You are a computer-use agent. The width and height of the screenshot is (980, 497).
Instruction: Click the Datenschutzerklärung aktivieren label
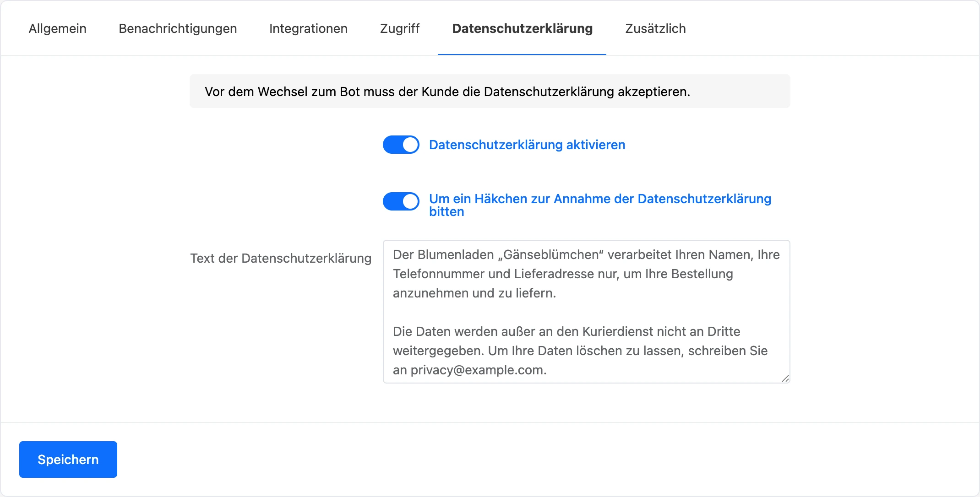tap(527, 145)
